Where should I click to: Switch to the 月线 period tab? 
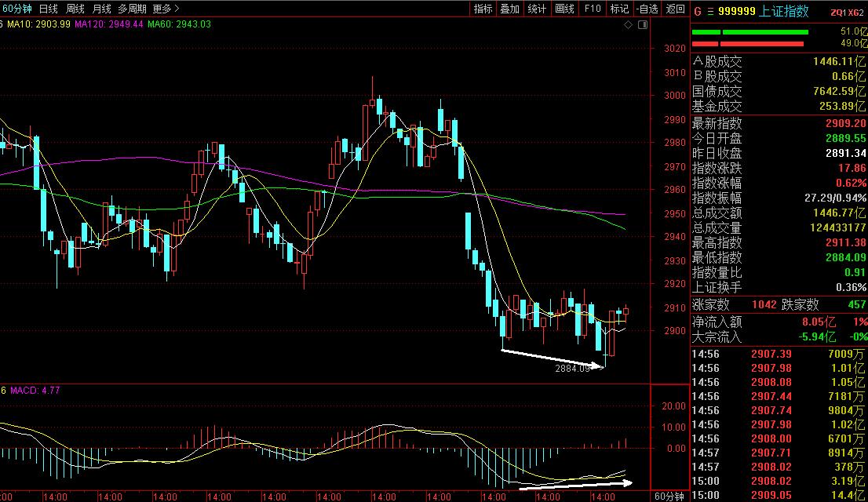tap(101, 9)
